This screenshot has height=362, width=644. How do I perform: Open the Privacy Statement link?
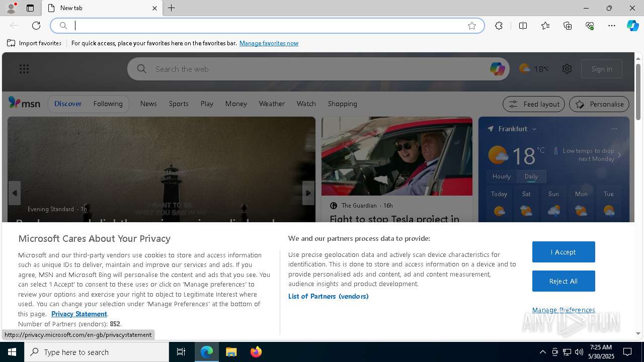[x=79, y=314]
